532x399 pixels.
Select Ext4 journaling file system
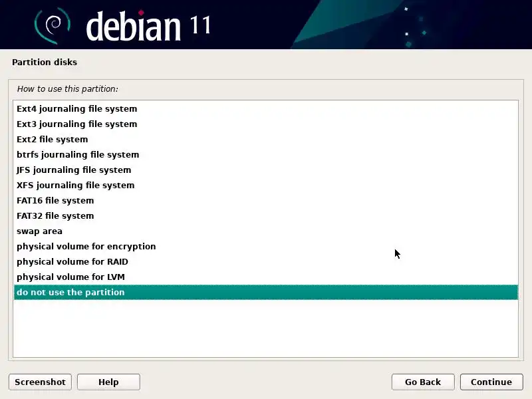(265, 108)
